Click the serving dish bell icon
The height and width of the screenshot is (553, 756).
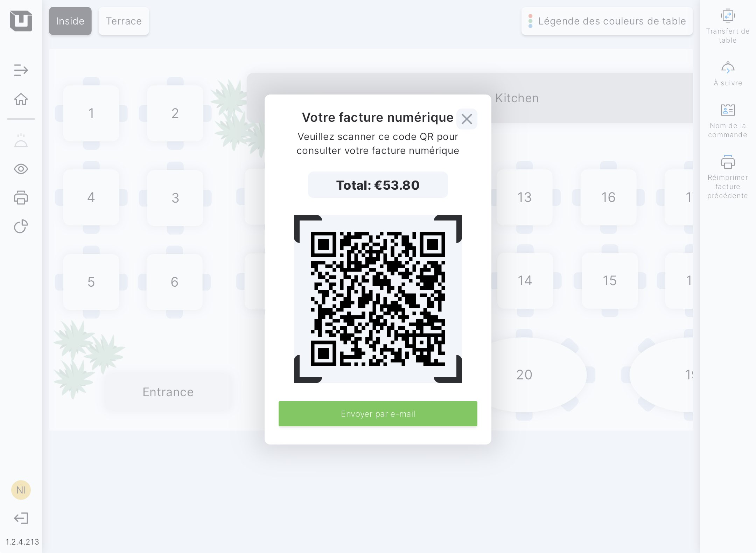pos(21,141)
